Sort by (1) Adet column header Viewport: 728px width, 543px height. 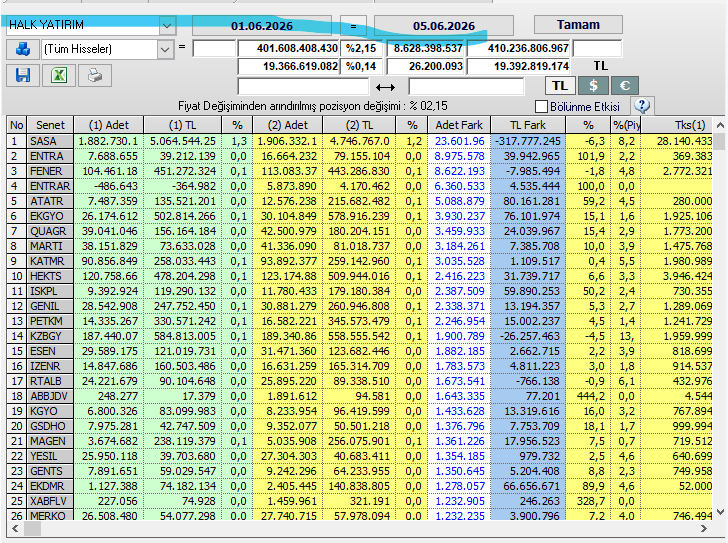[x=109, y=125]
